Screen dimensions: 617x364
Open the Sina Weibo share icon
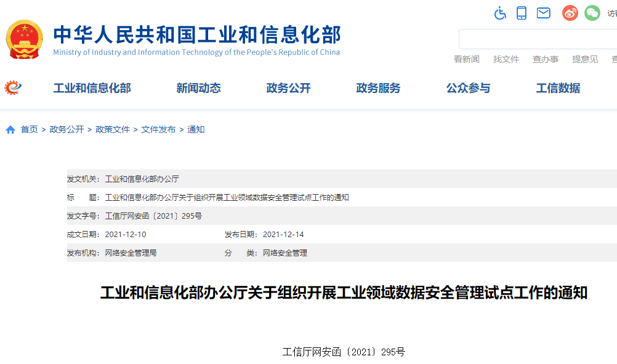(570, 12)
